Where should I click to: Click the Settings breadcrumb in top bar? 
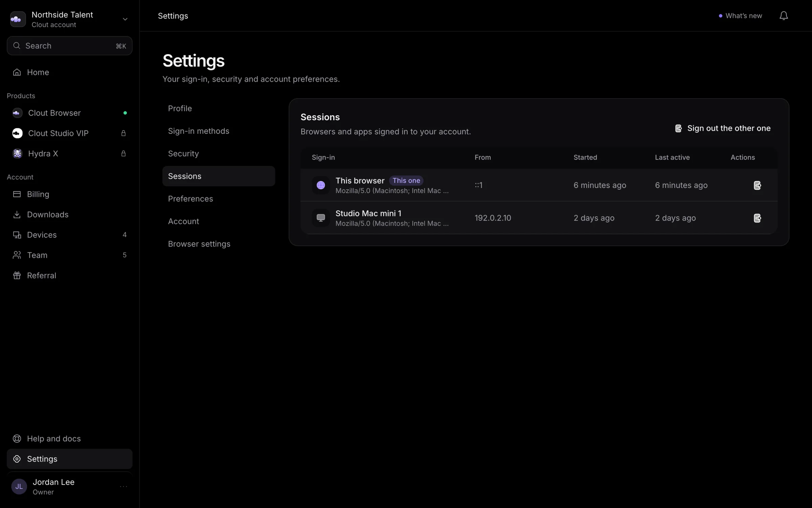(x=173, y=16)
